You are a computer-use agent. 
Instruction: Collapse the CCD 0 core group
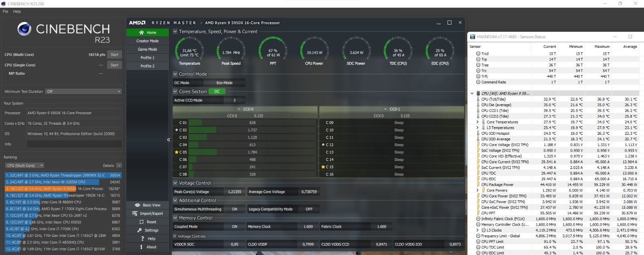click(x=239, y=109)
